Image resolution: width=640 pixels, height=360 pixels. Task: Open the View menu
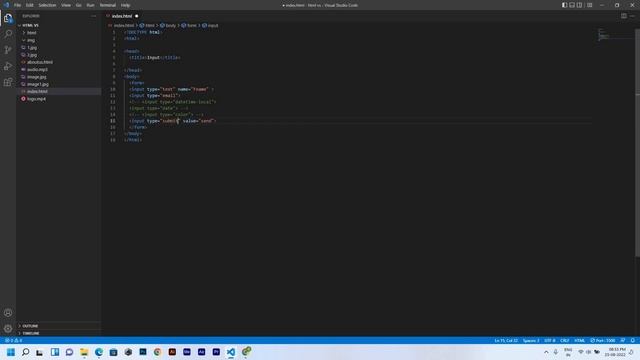[x=66, y=5]
